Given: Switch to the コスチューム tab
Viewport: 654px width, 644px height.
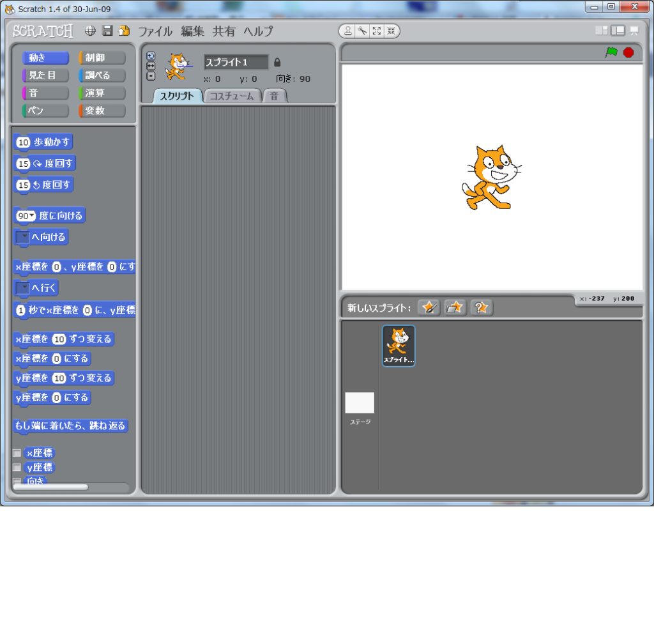Looking at the screenshot, I should pyautogui.click(x=232, y=96).
